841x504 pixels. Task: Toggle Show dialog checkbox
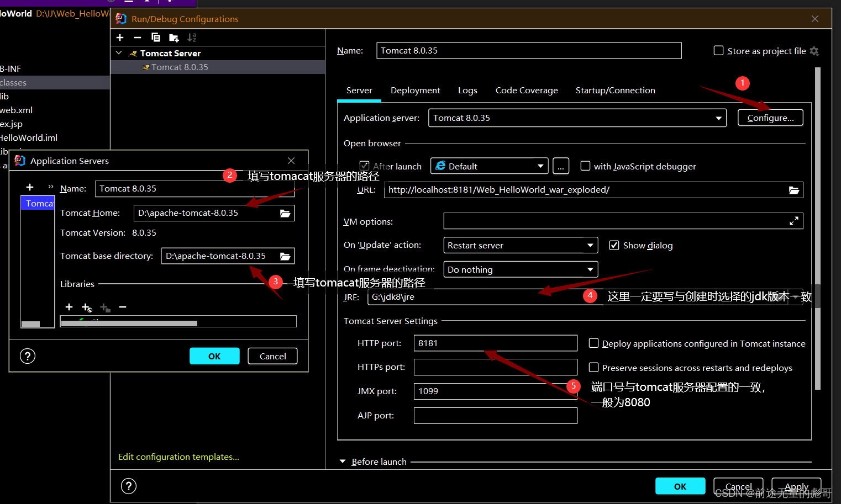point(614,245)
